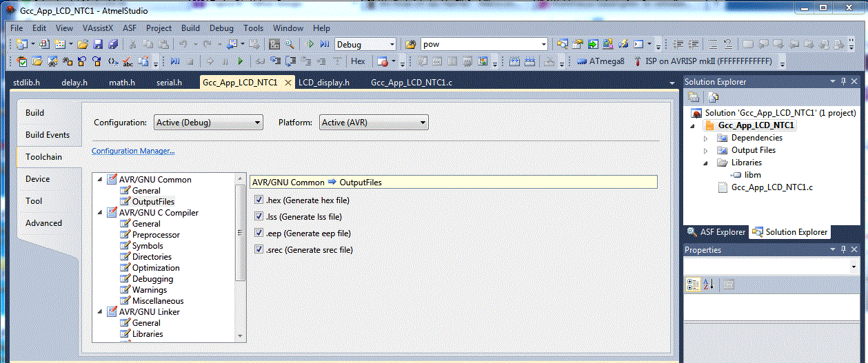Select the Device side tab

pyautogui.click(x=37, y=179)
